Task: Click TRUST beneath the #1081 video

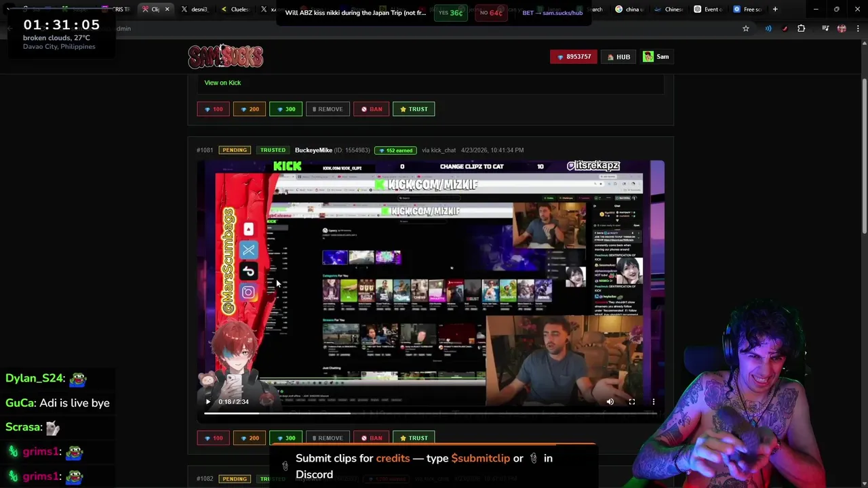Action: tap(414, 438)
